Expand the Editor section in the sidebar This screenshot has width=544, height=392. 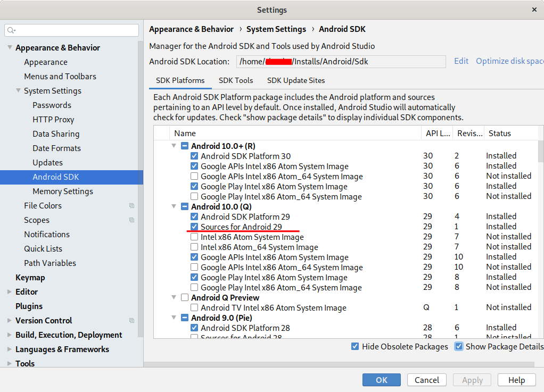pos(9,291)
